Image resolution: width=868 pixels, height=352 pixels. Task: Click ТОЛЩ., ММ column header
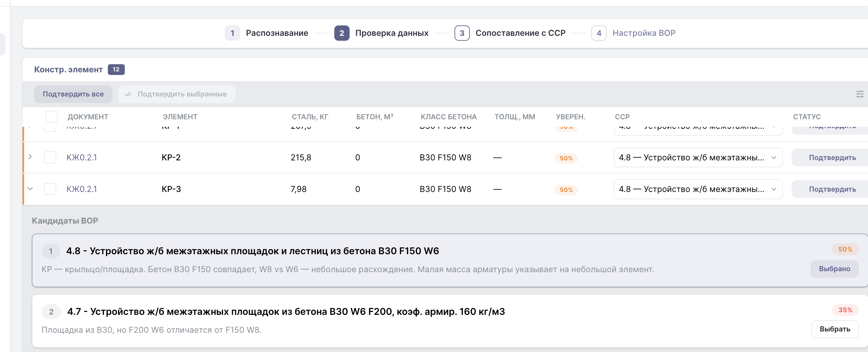[514, 117]
